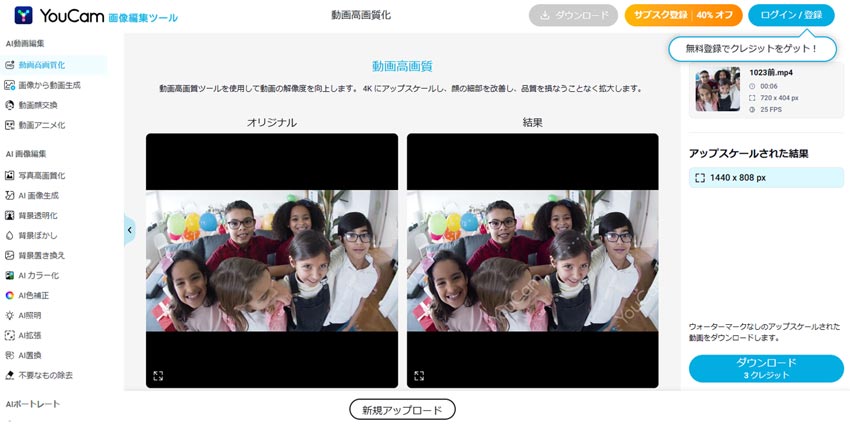The image size is (850, 425).
Task: Select AI色補正 label
Action: pyautogui.click(x=34, y=295)
